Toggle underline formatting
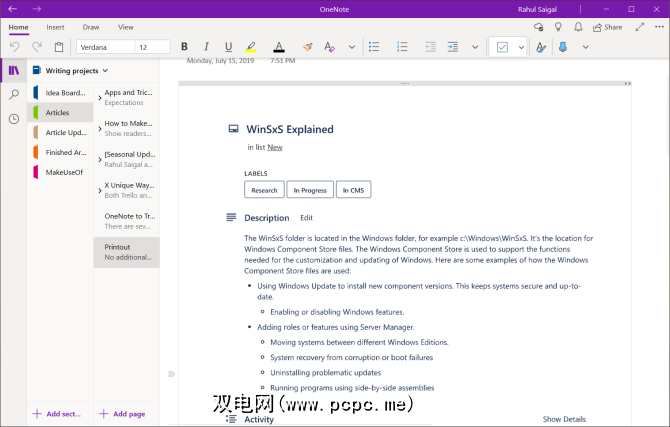The width and height of the screenshot is (670, 427). click(228, 47)
